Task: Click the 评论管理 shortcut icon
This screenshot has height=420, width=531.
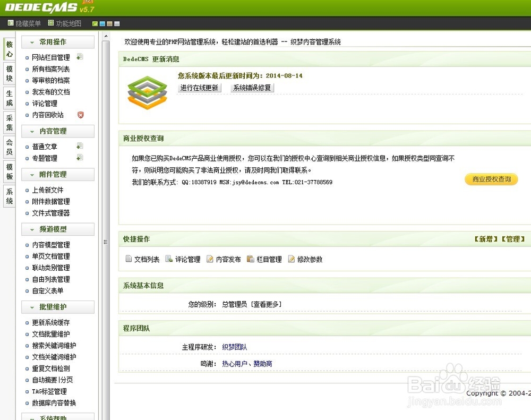Action: click(x=169, y=259)
